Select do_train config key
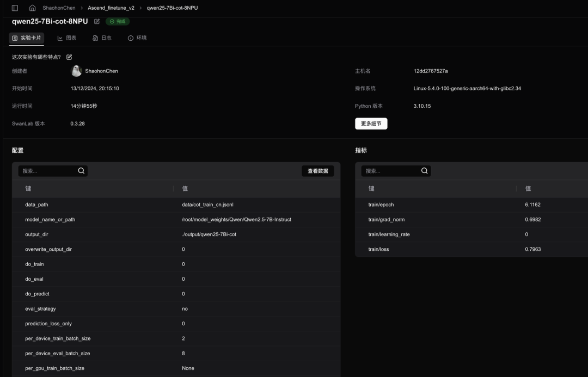Screen dimensions: 588x377 pyautogui.click(x=34, y=264)
